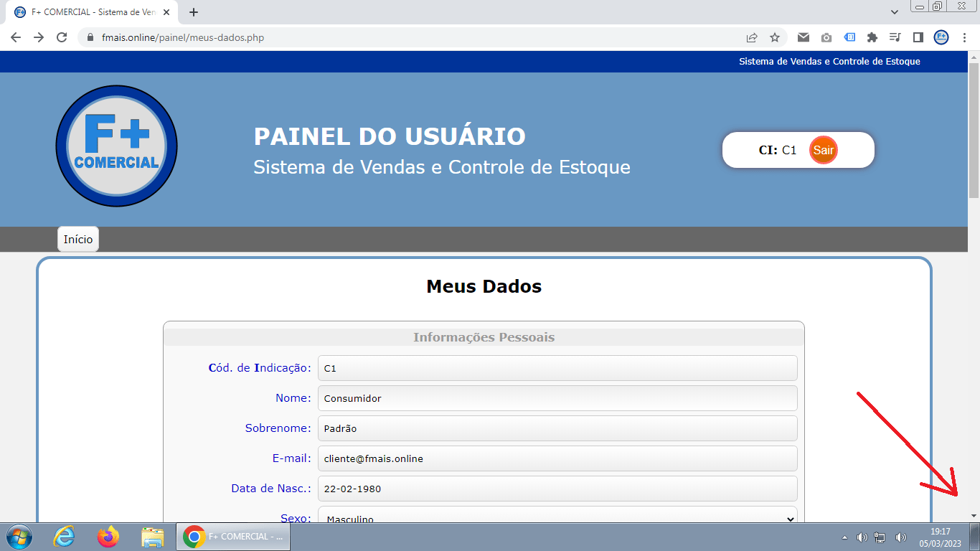Viewport: 980px width, 551px height.
Task: Expand hidden icons arrow in system tray
Action: (844, 537)
